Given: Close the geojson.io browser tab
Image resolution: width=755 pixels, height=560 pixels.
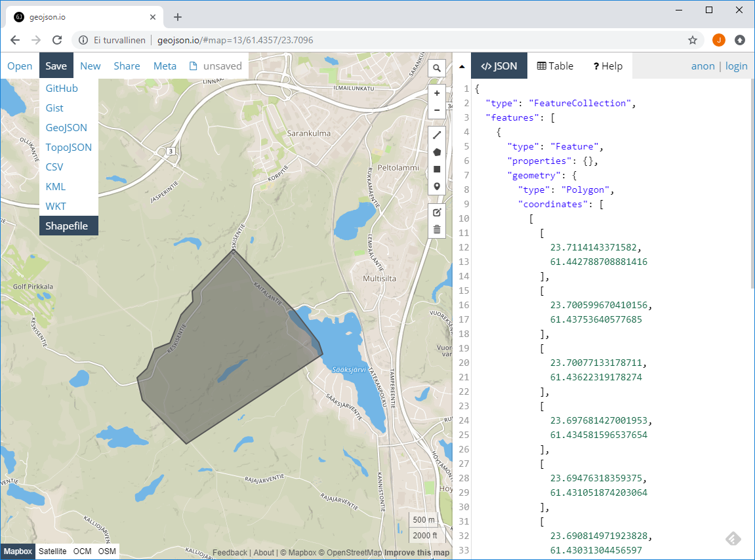Looking at the screenshot, I should click(x=153, y=17).
